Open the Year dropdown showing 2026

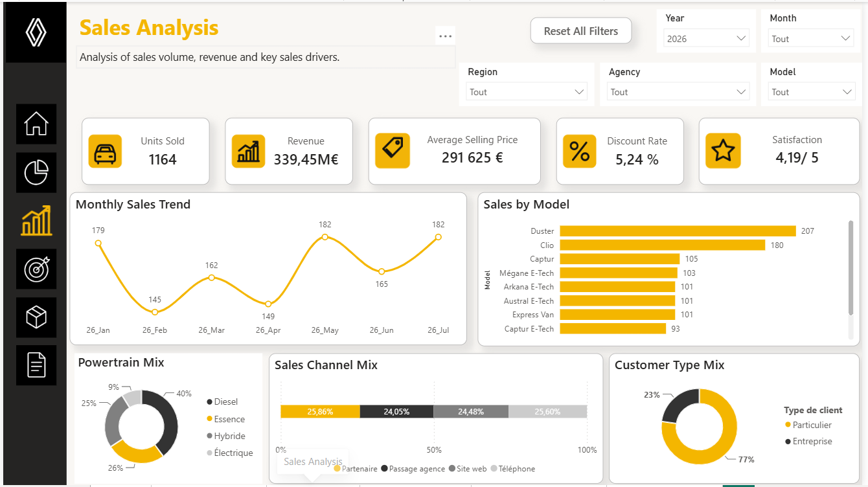tap(707, 39)
